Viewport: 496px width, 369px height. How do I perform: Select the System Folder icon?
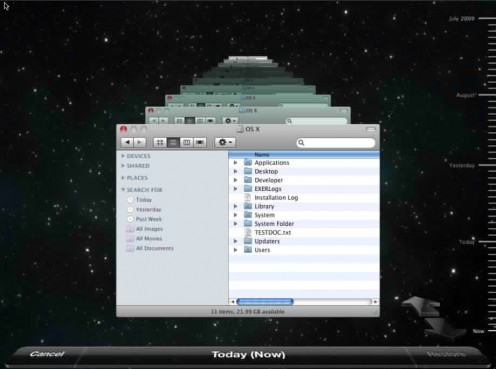[x=248, y=223]
